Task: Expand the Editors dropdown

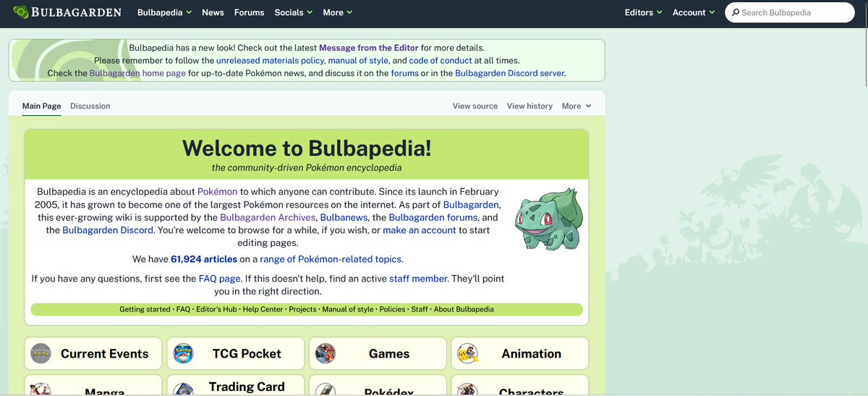Action: coord(644,12)
